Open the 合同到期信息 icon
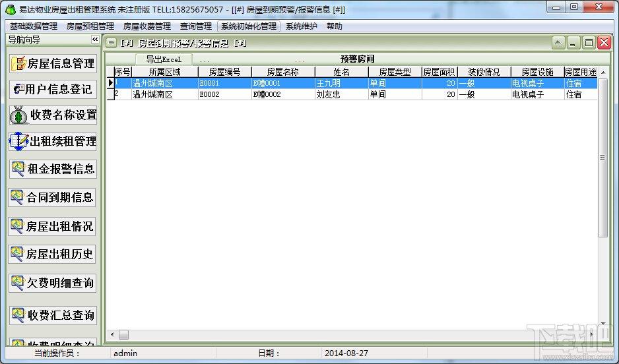Image resolution: width=619 pixels, height=364 pixels. coord(17,198)
